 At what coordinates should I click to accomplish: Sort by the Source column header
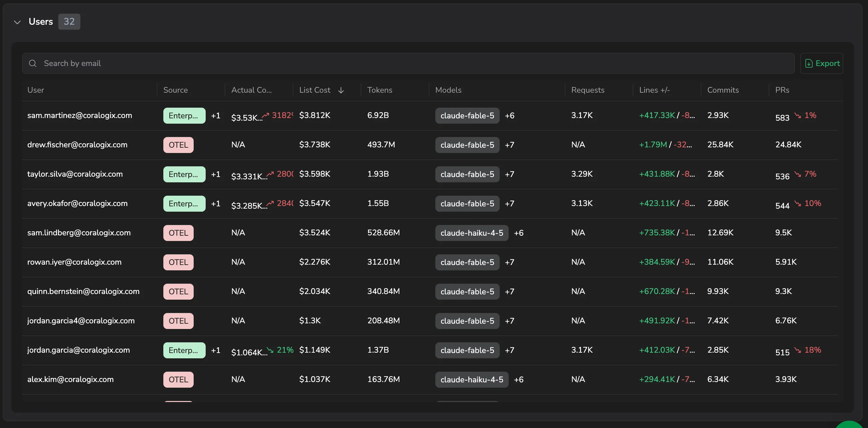point(176,90)
